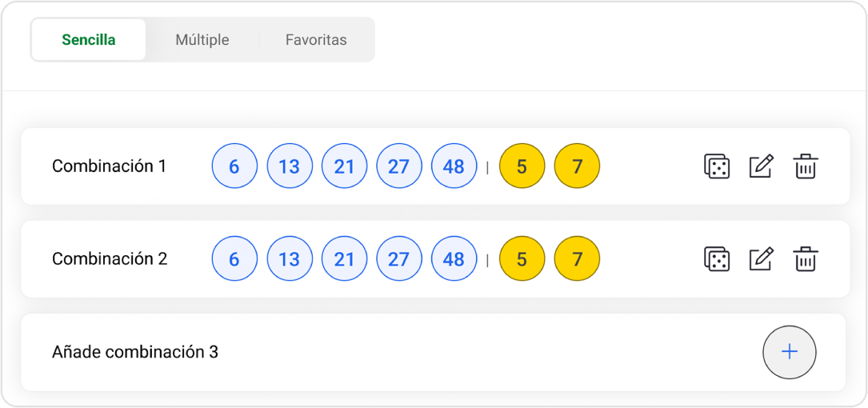The image size is (868, 408).
Task: Click yellow star ball 5 in Combinación 1
Action: (x=522, y=166)
